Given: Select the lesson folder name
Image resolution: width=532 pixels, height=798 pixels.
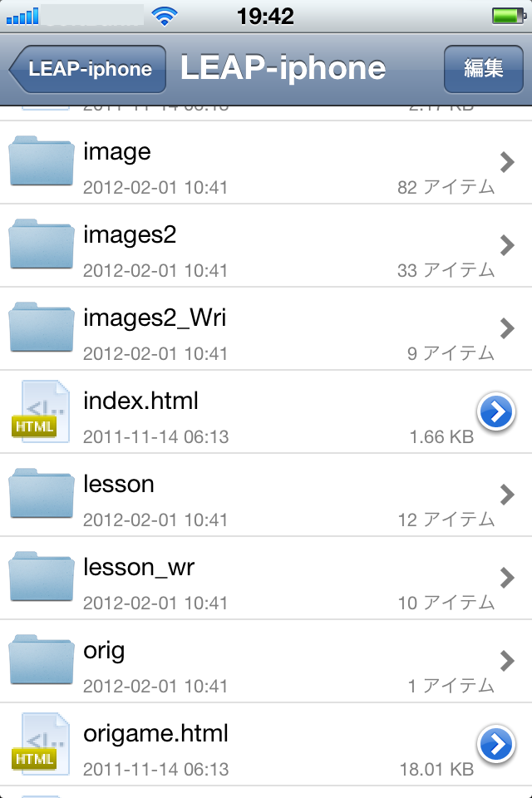Looking at the screenshot, I should click(x=119, y=484).
